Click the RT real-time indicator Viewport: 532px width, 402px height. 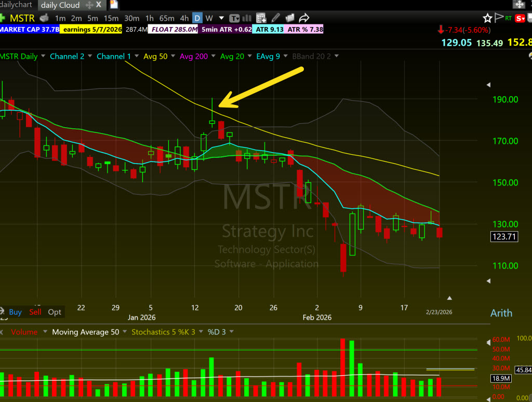[508, 18]
